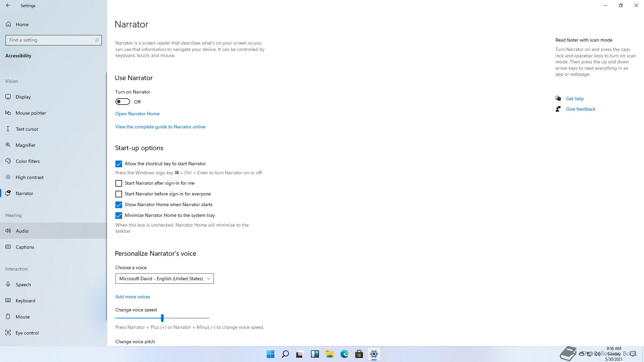Check Start Narrator before sign-in for everyone
This screenshot has height=362, width=644.
pos(119,194)
